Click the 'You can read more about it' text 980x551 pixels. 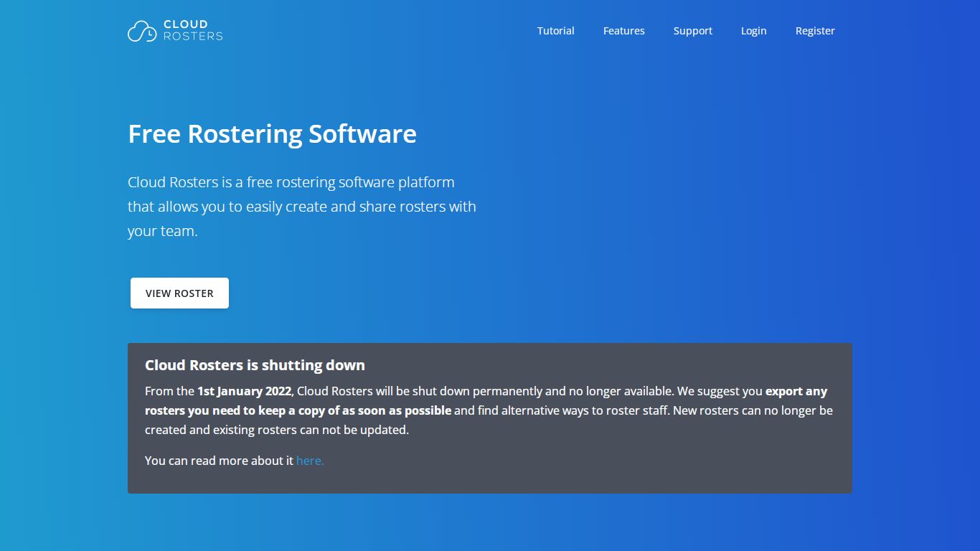point(219,461)
